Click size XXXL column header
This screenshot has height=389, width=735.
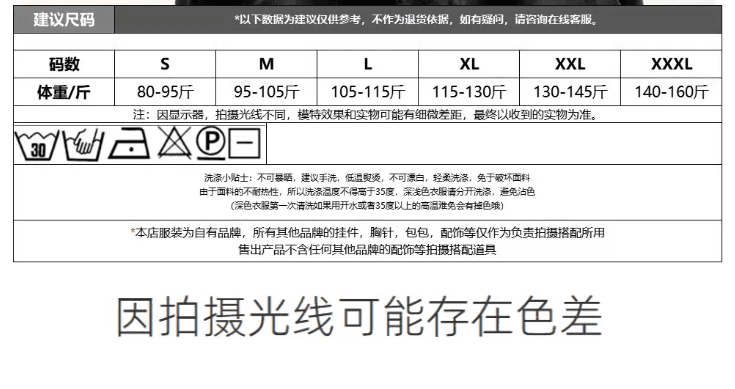(x=672, y=64)
